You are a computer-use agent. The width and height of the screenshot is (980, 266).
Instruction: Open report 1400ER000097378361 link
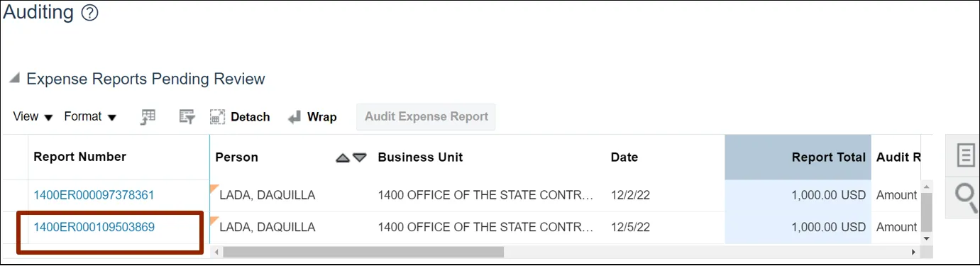click(94, 195)
